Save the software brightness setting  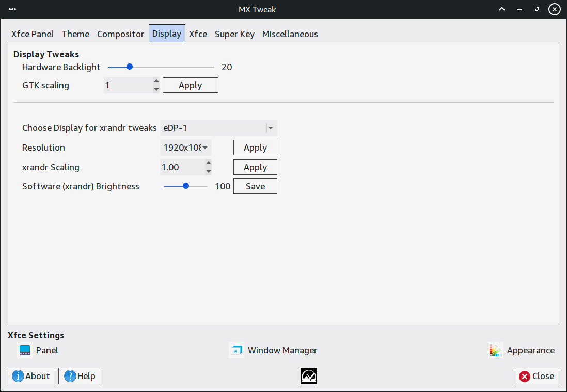255,186
